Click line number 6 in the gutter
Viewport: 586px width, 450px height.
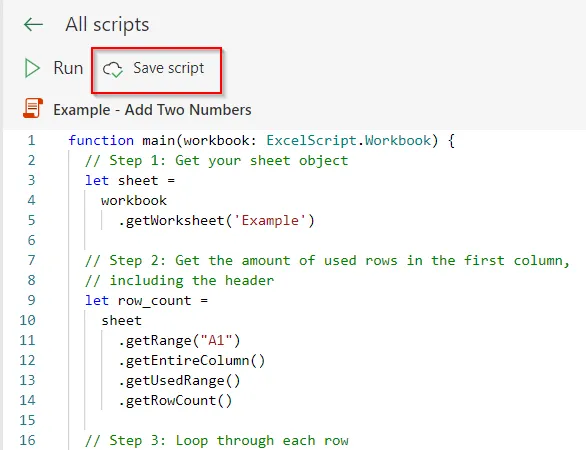tap(31, 240)
